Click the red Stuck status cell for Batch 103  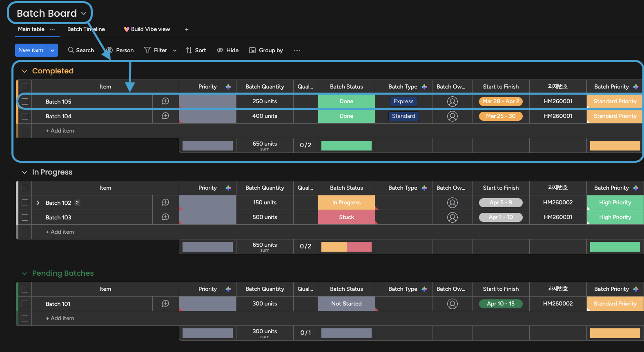(x=346, y=217)
